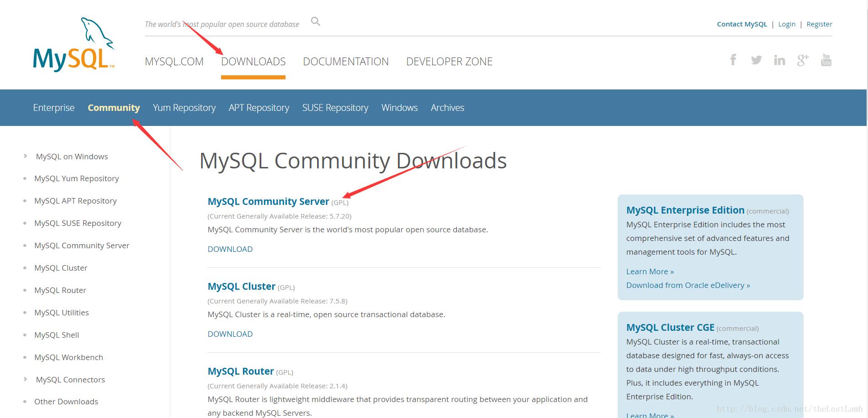Expand the MySQL on Windows sidebar entry
Viewport: 868px width, 418px height.
tap(71, 156)
